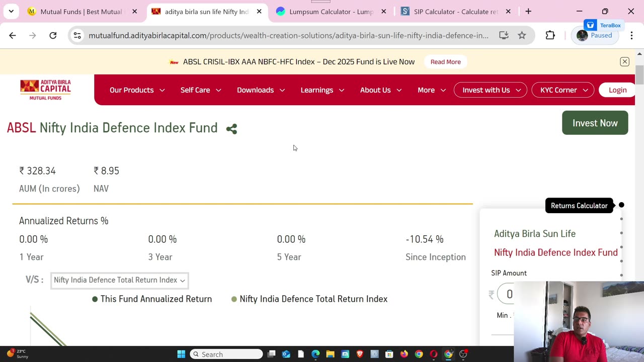Open File Explorer from taskbar
This screenshot has height=362, width=644.
[330, 354]
